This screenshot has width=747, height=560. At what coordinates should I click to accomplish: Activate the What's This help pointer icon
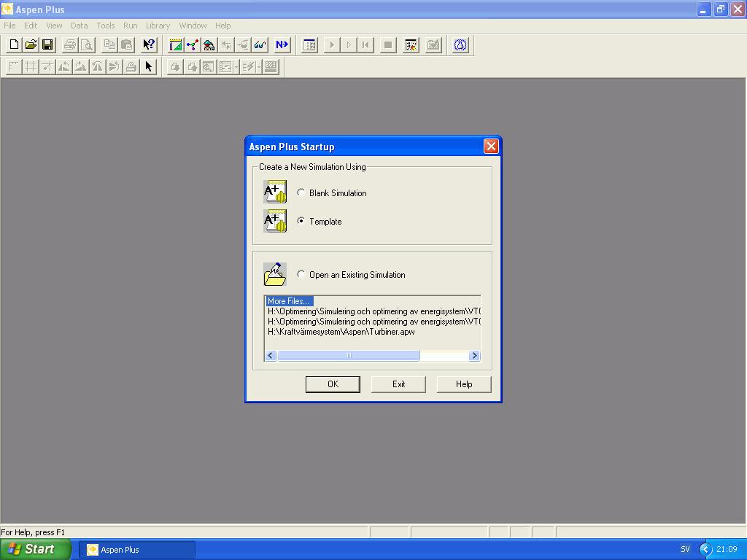click(x=149, y=44)
